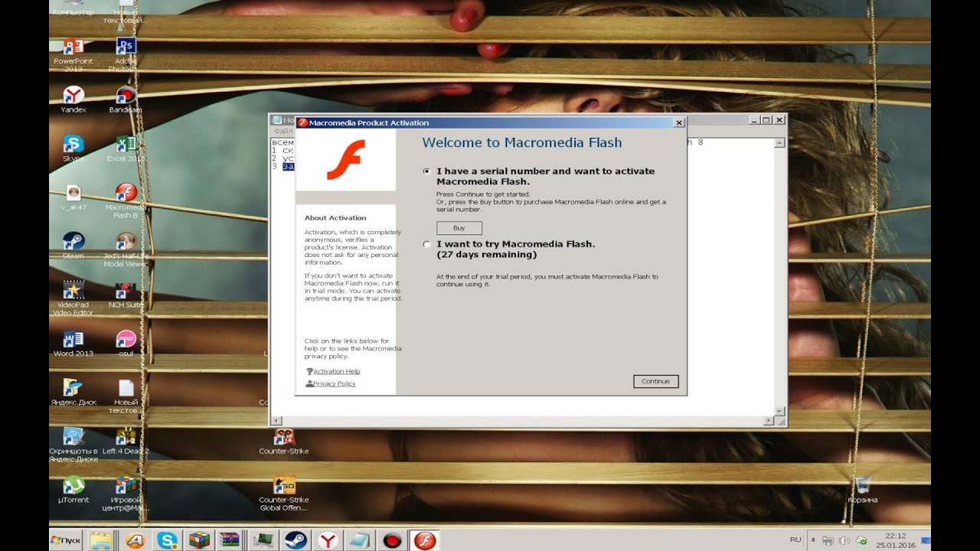Open Adobe Photoshop desktop shortcut
The image size is (980, 551).
[x=126, y=54]
